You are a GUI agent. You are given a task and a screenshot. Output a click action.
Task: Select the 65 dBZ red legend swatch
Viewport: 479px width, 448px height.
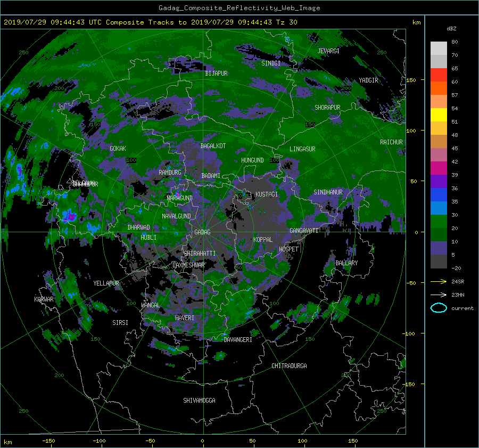click(x=439, y=75)
